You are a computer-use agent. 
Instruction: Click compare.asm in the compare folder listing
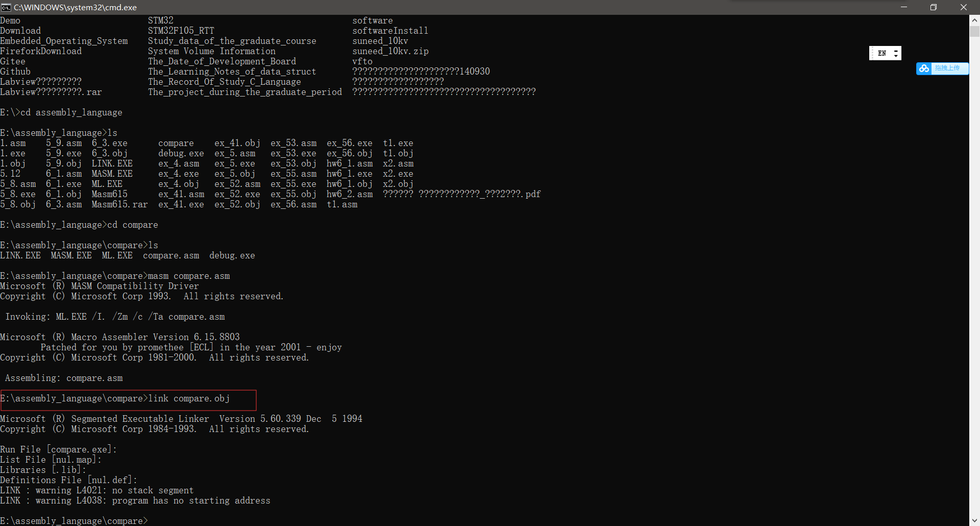[171, 255]
